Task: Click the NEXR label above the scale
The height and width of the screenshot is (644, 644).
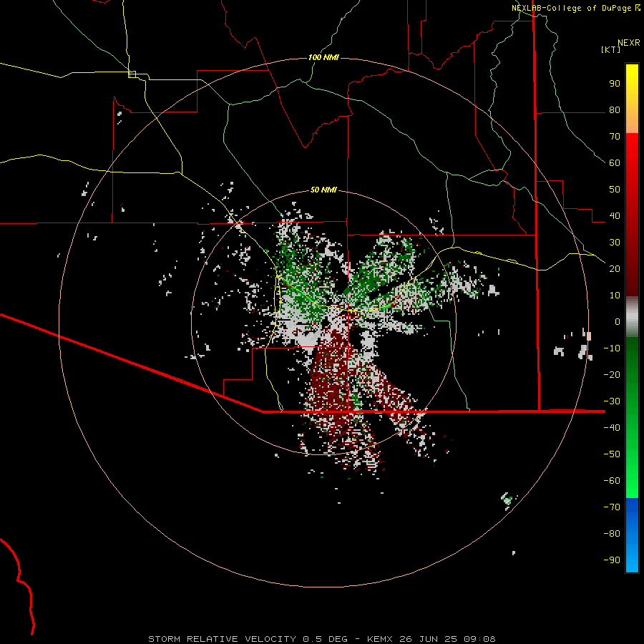Action: tap(629, 43)
